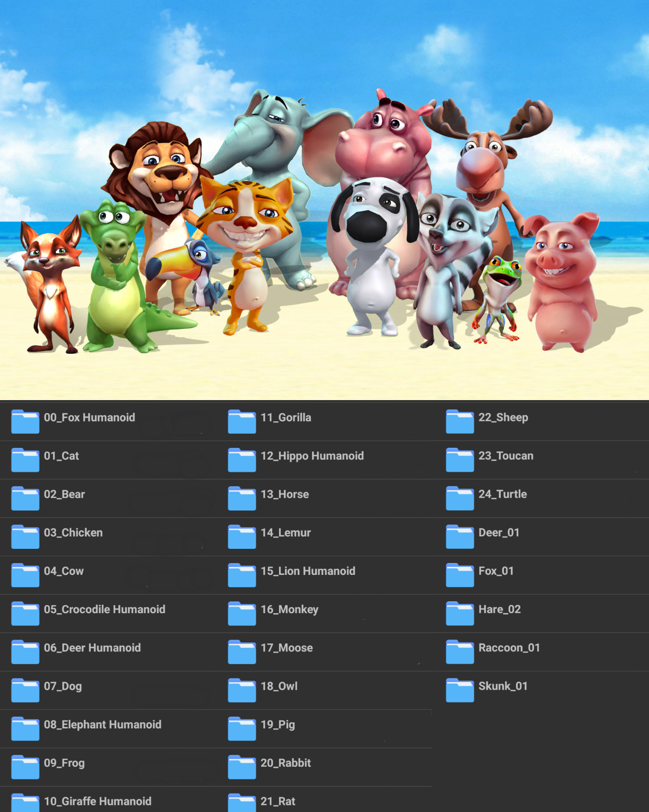Select the 14_Lemur folder label

286,532
